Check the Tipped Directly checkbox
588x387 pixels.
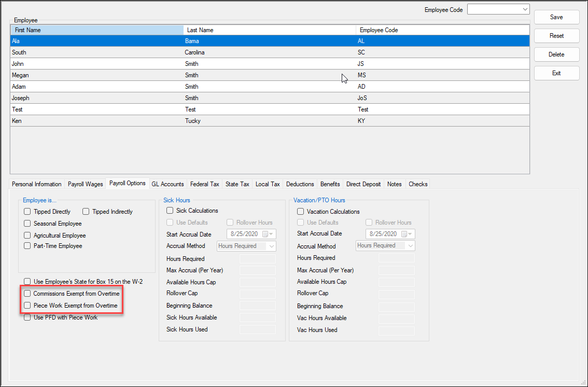27,212
